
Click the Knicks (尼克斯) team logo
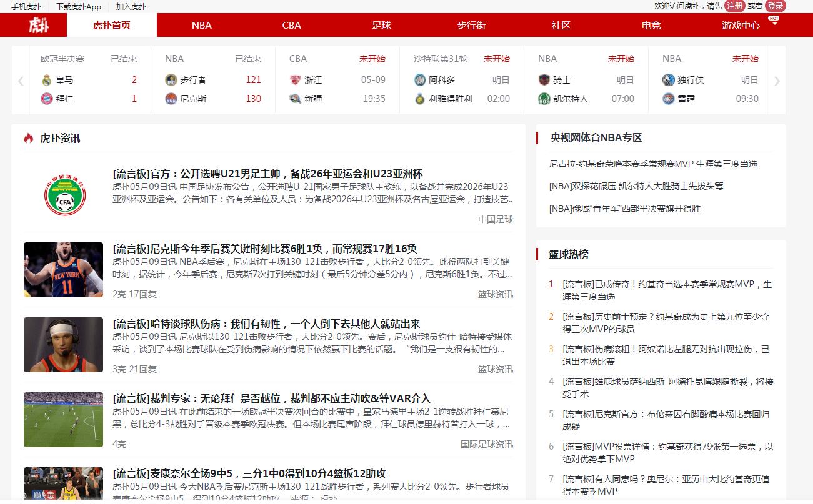pyautogui.click(x=171, y=99)
